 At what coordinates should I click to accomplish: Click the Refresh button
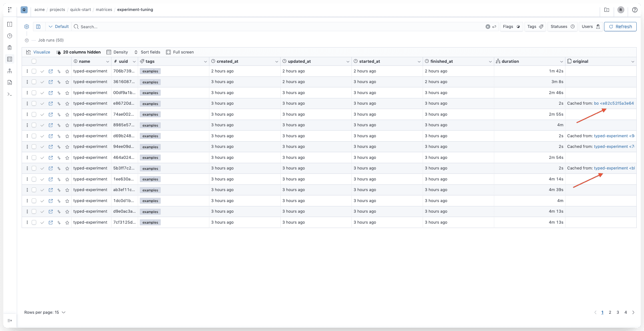point(620,26)
